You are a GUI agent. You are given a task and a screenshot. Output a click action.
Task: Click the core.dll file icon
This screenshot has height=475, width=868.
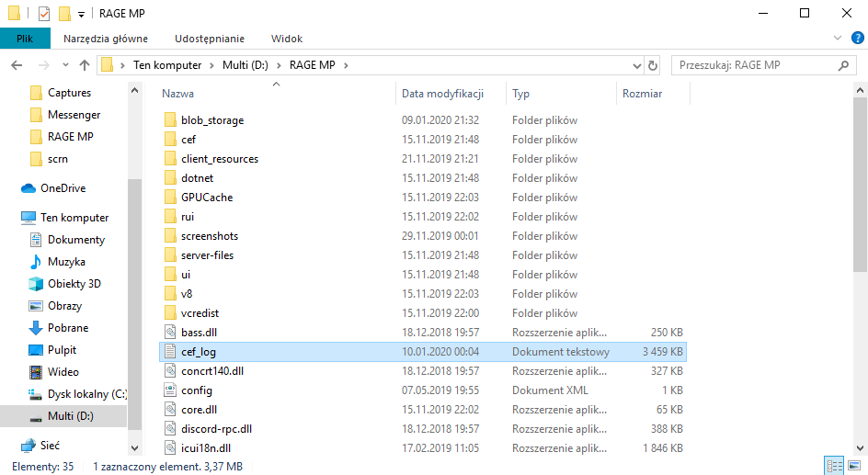coord(170,410)
